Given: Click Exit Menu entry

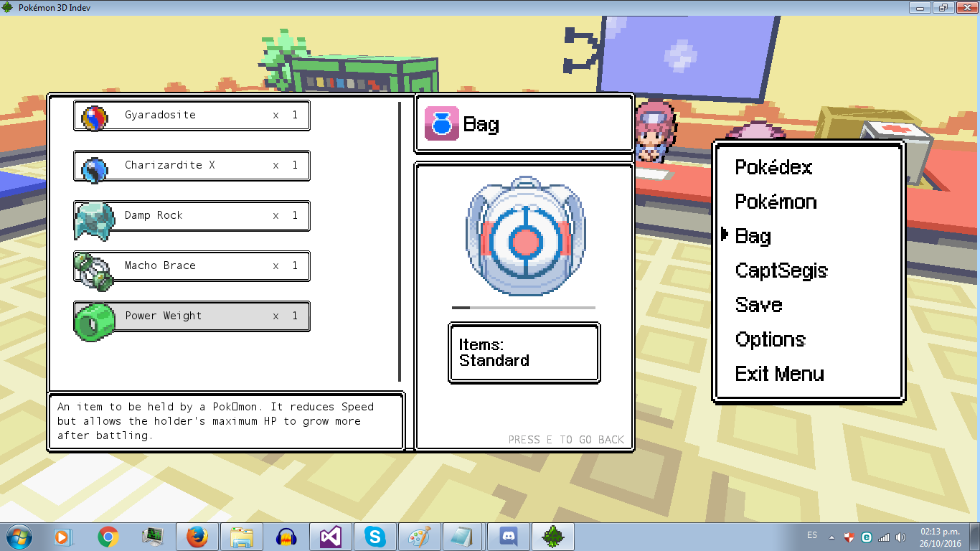Looking at the screenshot, I should 779,374.
